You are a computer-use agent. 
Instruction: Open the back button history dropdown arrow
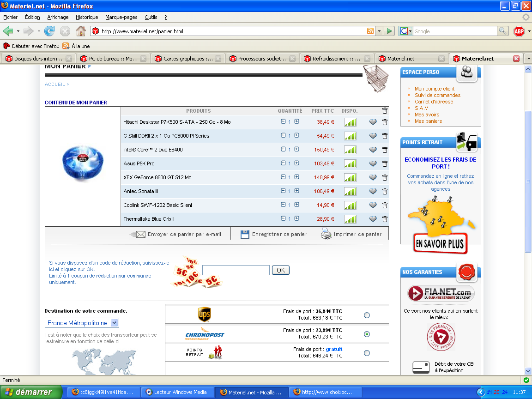18,31
